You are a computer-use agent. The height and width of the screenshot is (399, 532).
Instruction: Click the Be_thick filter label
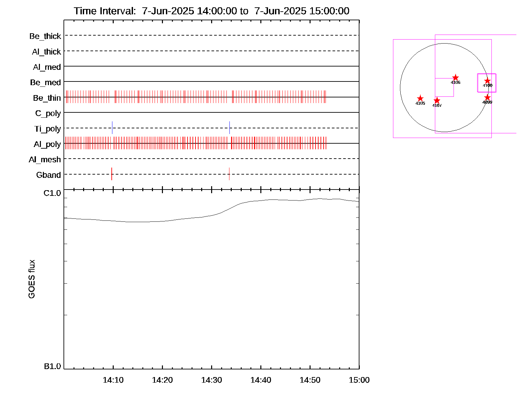45,36
